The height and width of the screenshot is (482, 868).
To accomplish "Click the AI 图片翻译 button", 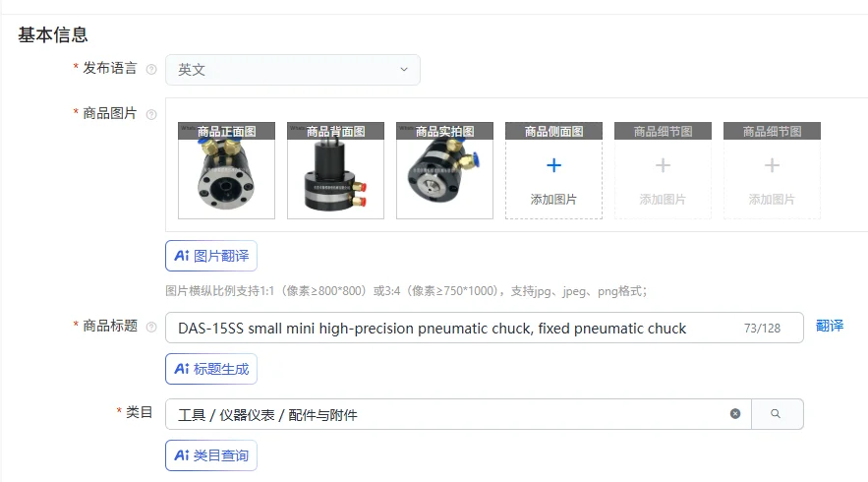I will tap(211, 256).
